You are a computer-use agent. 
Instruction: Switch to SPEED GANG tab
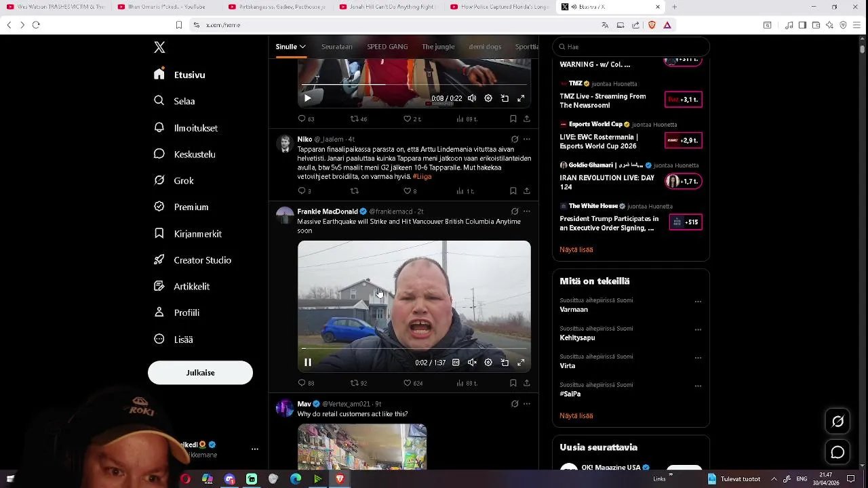tap(387, 47)
